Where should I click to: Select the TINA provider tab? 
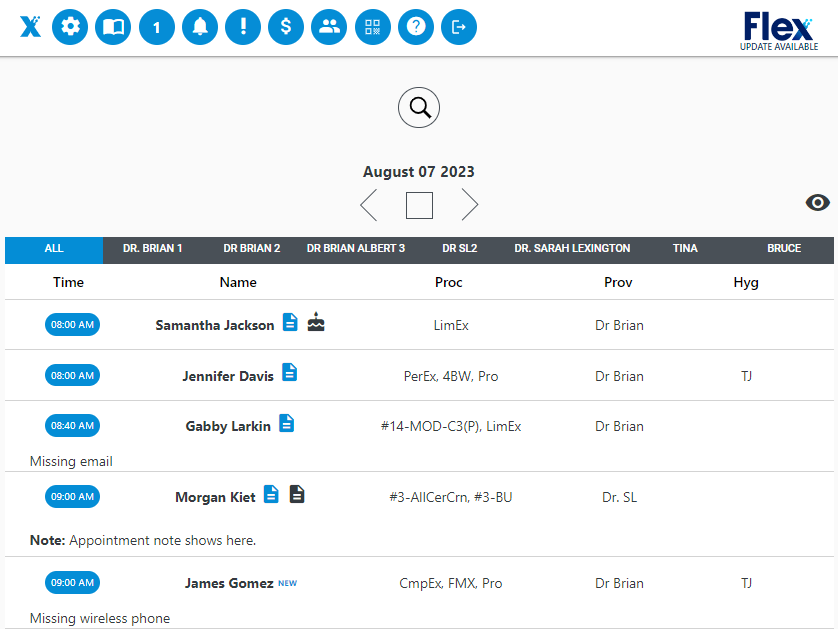[685, 248]
